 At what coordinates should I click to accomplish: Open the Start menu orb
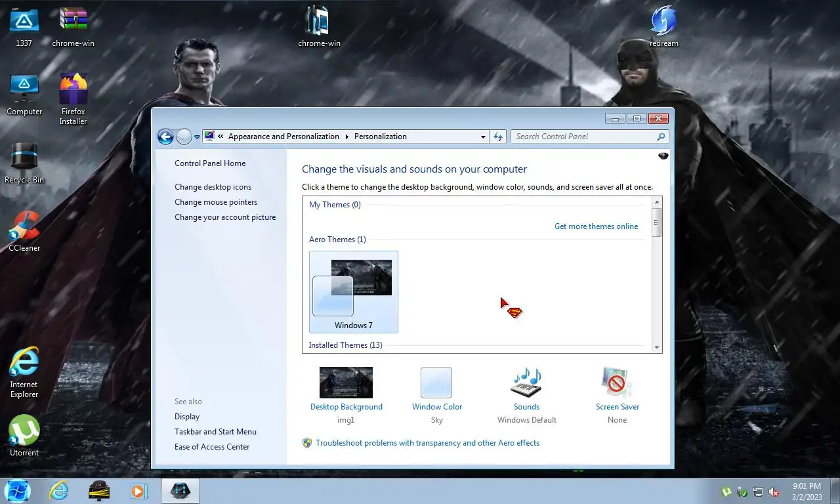click(x=17, y=491)
